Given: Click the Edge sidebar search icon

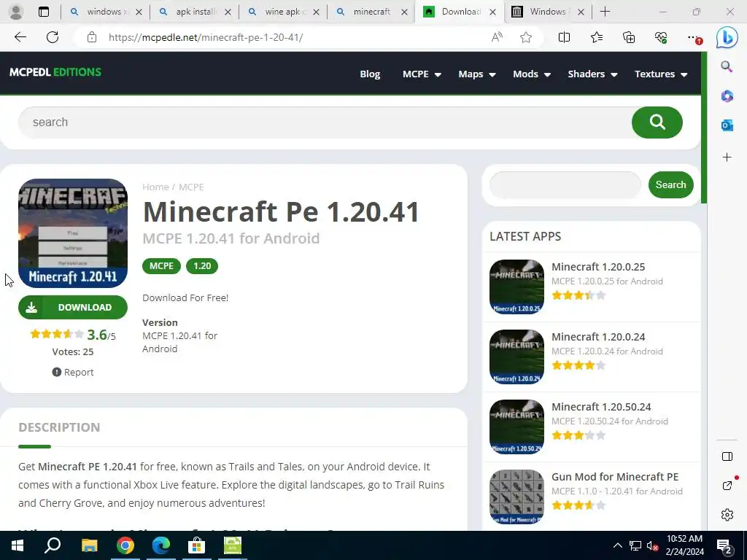Looking at the screenshot, I should pos(727,66).
